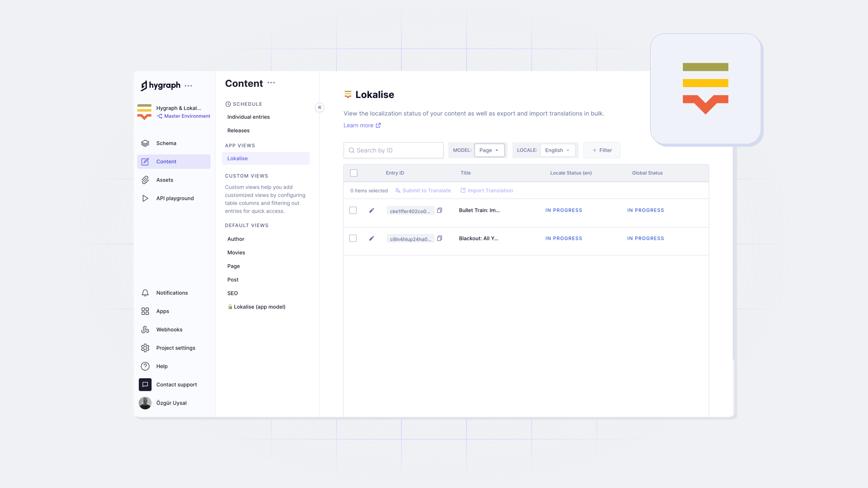Click the Lokalise heading logo icon
Viewport: 868px width, 488px height.
348,95
